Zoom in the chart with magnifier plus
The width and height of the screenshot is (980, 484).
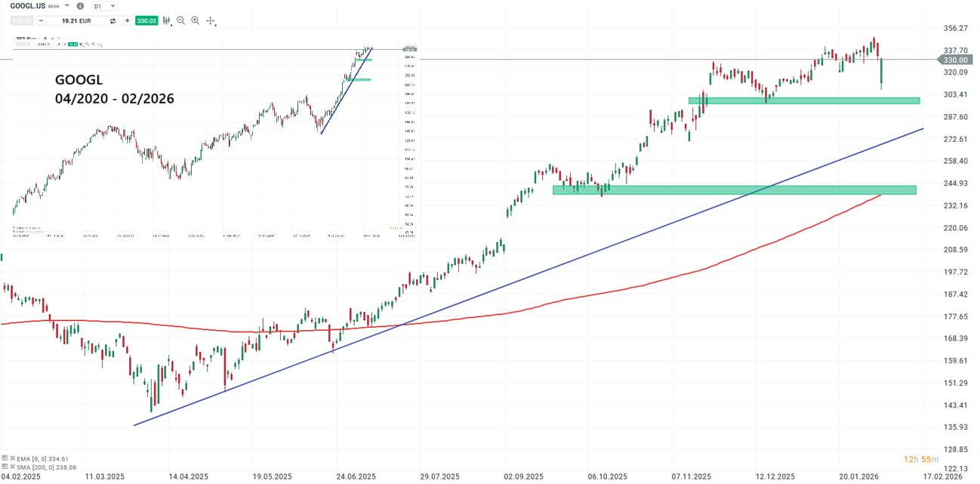pyautogui.click(x=196, y=21)
